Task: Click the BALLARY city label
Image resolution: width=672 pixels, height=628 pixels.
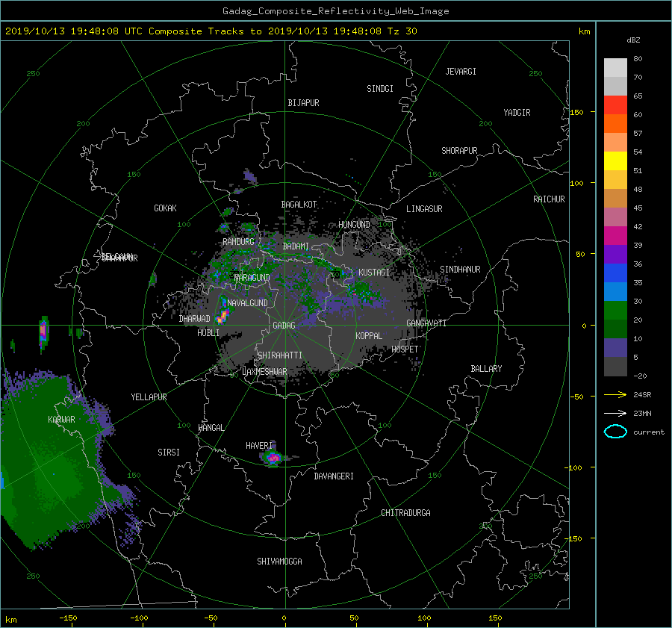Action: (486, 369)
